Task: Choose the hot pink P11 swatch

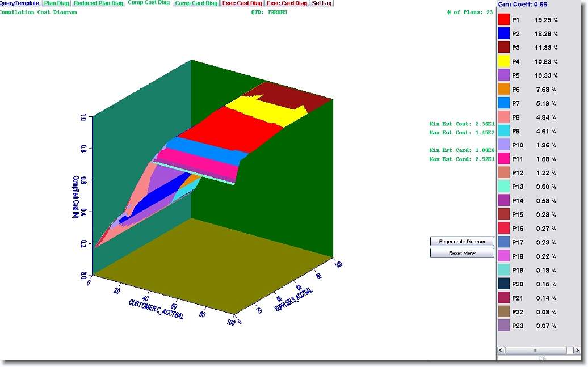Action: point(503,159)
